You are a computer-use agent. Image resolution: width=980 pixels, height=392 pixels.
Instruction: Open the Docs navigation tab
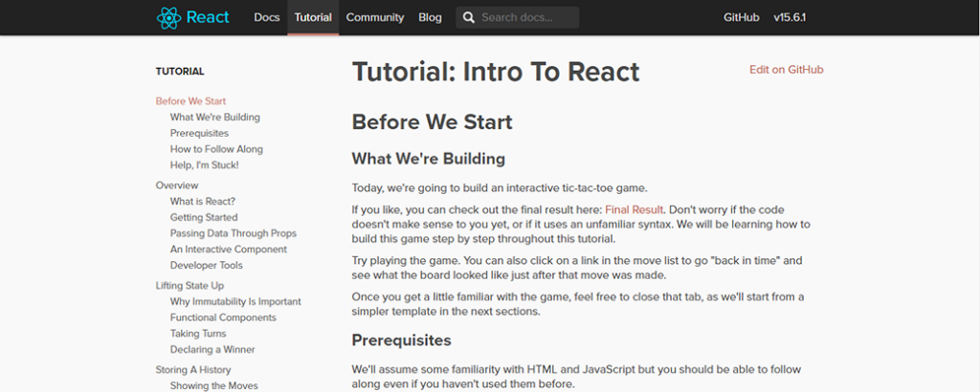click(x=267, y=17)
